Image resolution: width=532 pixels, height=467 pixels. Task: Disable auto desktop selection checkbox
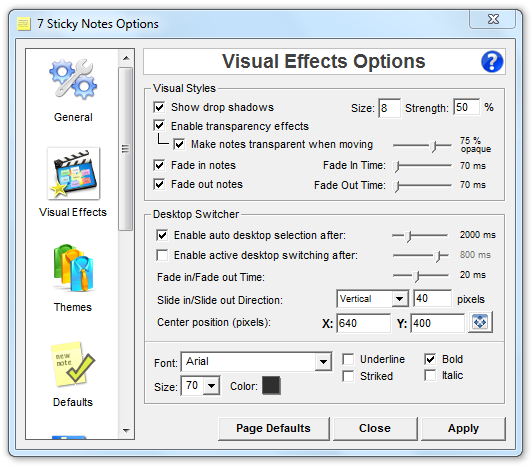tap(162, 235)
